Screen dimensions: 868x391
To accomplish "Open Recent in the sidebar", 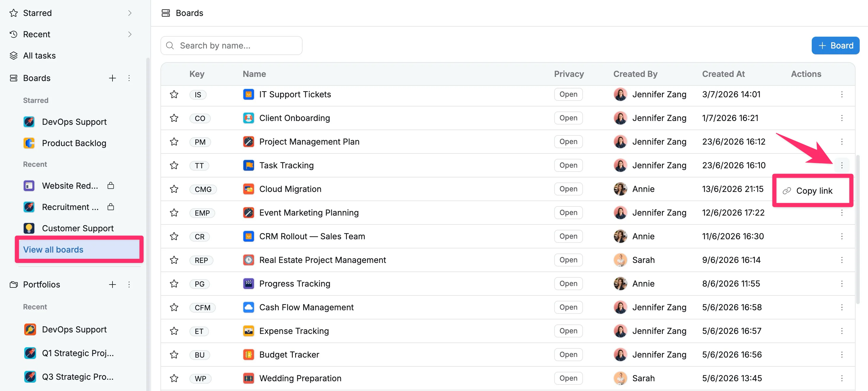I will point(36,34).
